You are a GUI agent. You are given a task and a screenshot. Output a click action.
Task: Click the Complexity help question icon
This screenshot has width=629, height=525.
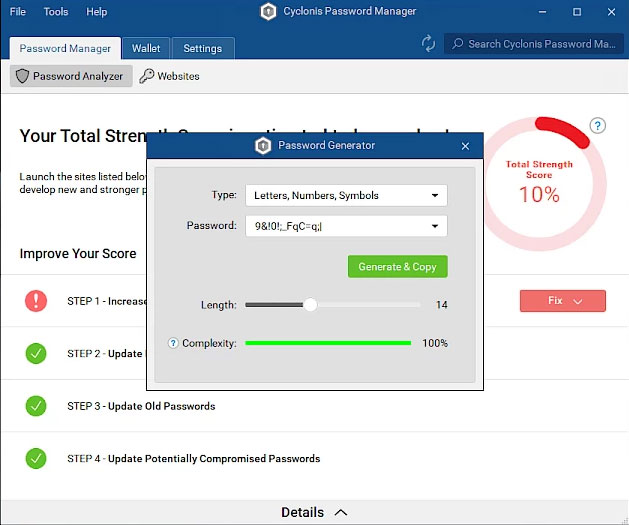click(173, 343)
